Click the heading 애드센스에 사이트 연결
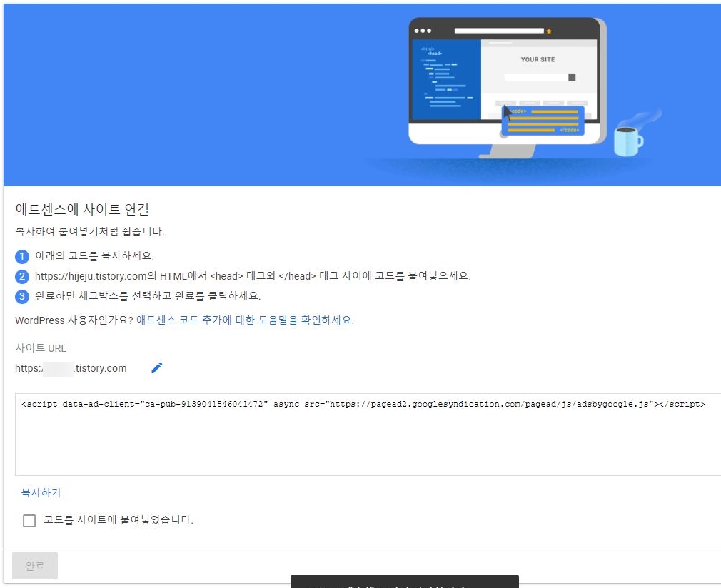This screenshot has height=588, width=721. click(x=82, y=209)
